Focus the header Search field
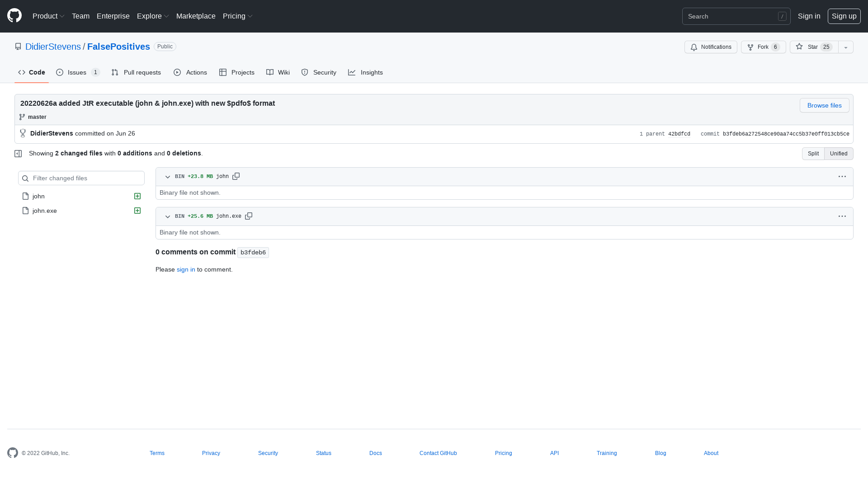Viewport: 868px width, 488px height. point(736,16)
